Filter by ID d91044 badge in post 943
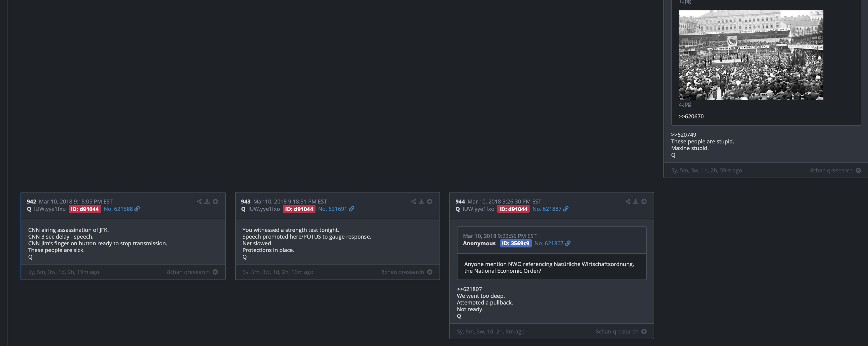 pos(299,209)
